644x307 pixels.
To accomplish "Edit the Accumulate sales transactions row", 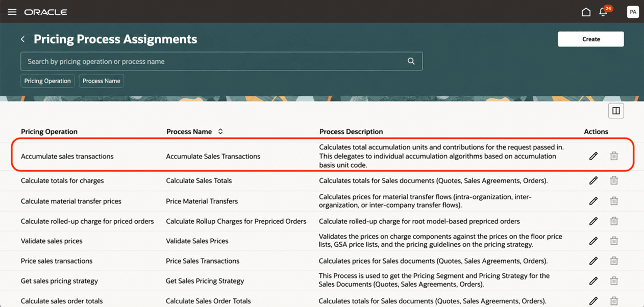I will click(593, 156).
